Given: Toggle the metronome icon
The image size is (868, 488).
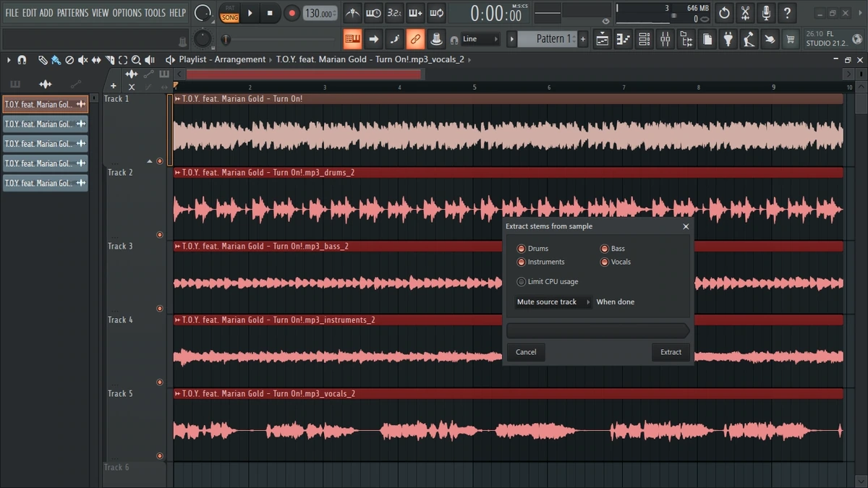Looking at the screenshot, I should point(352,13).
